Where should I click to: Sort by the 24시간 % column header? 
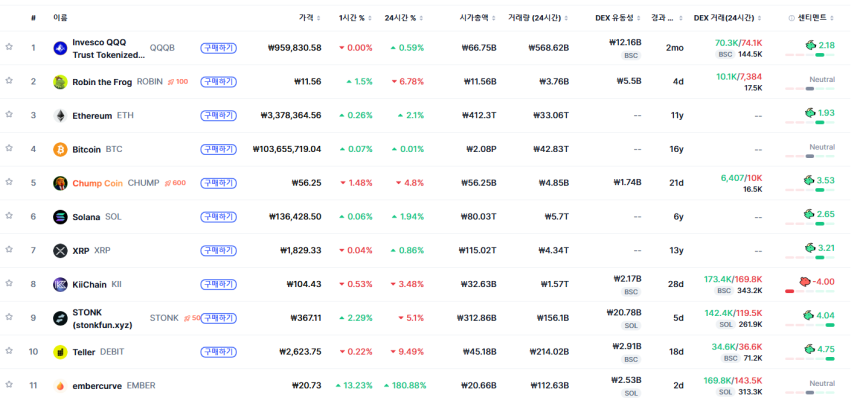click(x=404, y=18)
